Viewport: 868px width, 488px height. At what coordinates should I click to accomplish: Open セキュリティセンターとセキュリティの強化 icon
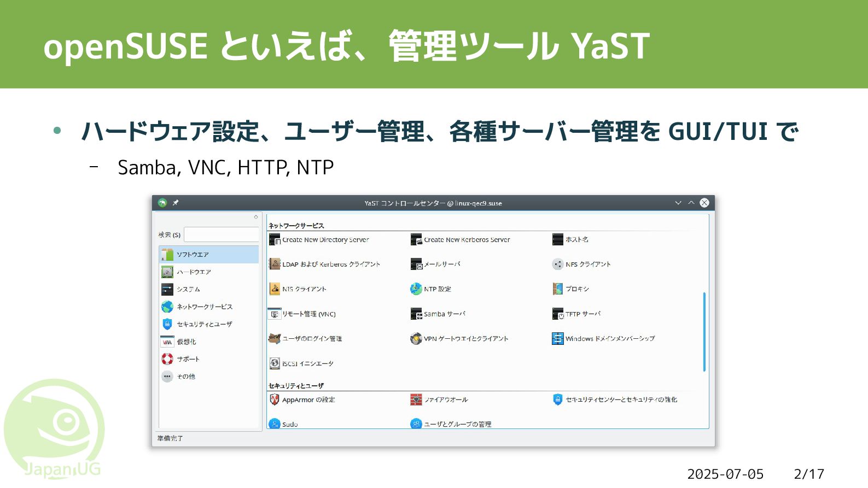[558, 399]
